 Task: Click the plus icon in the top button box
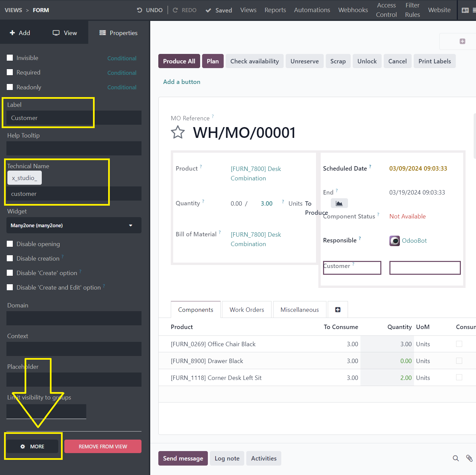coord(463,41)
